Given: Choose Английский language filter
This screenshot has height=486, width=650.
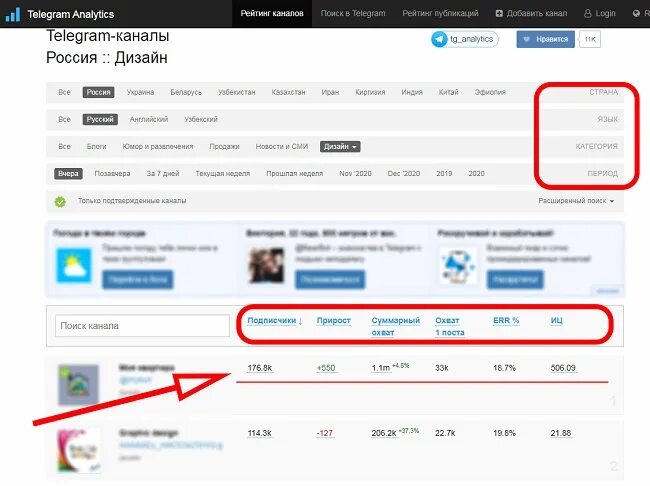Looking at the screenshot, I should pyautogui.click(x=149, y=119).
